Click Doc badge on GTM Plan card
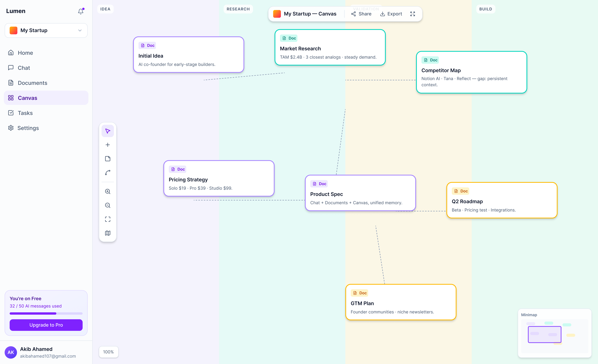The width and height of the screenshot is (598, 364). (x=359, y=293)
